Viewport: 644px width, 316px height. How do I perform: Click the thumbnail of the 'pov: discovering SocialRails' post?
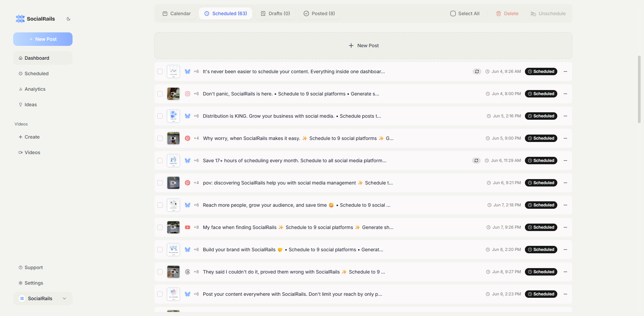pos(173,183)
